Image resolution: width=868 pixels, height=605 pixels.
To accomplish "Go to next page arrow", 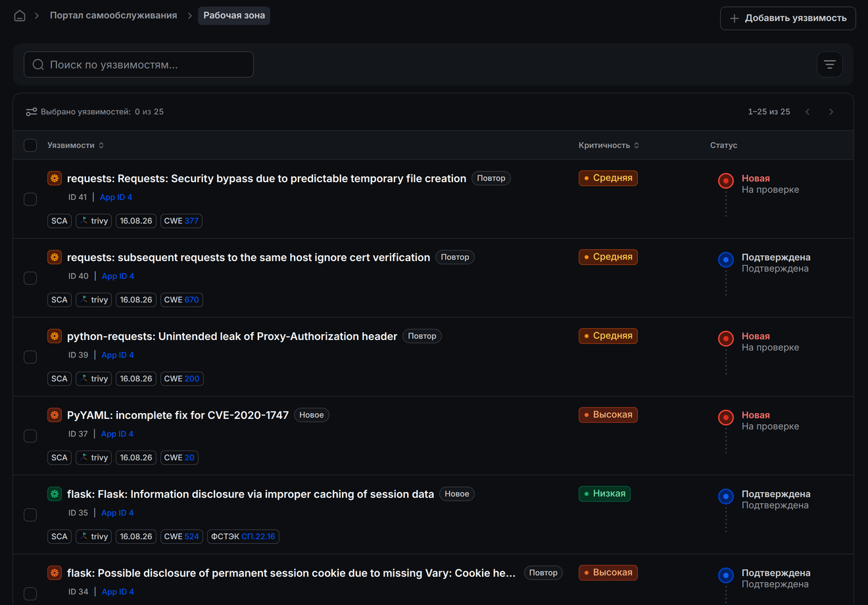I will (831, 112).
